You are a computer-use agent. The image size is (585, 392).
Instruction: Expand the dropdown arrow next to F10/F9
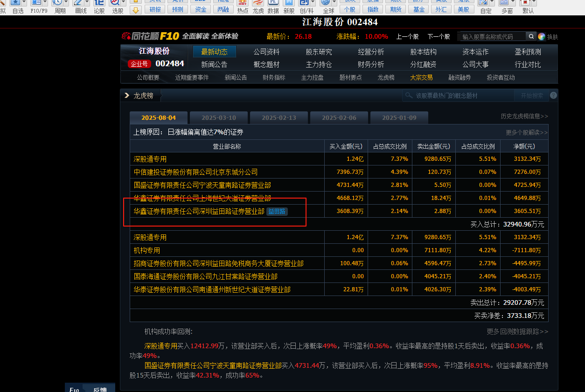click(45, 2)
